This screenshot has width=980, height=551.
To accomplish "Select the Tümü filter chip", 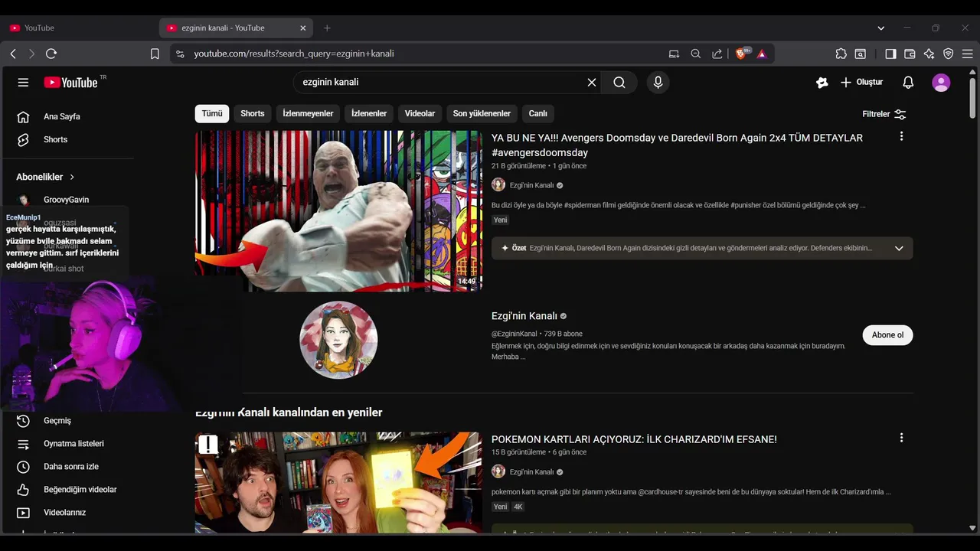I will pyautogui.click(x=212, y=113).
